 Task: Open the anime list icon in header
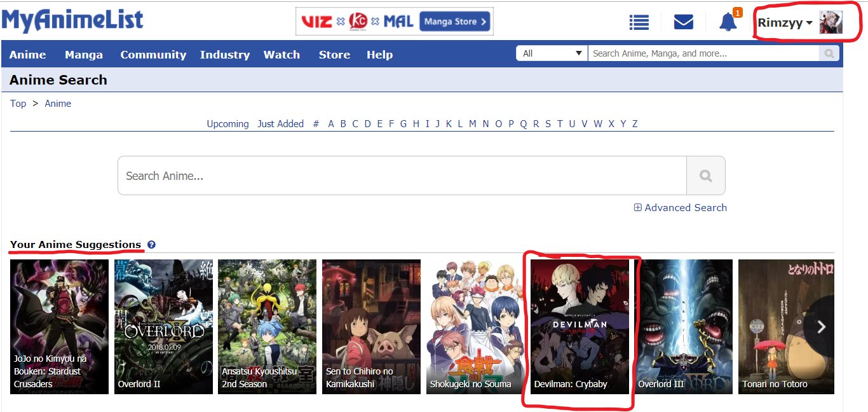pyautogui.click(x=639, y=22)
